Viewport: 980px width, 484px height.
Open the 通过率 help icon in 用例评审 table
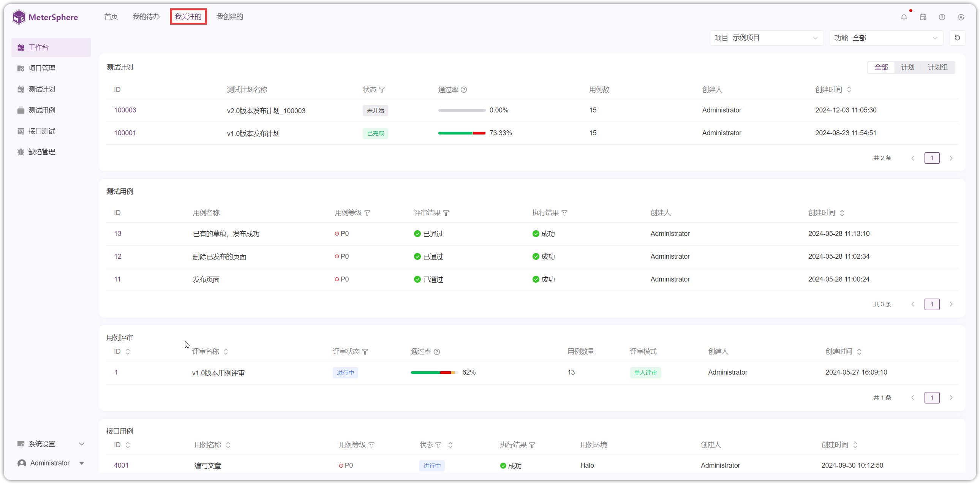point(437,351)
